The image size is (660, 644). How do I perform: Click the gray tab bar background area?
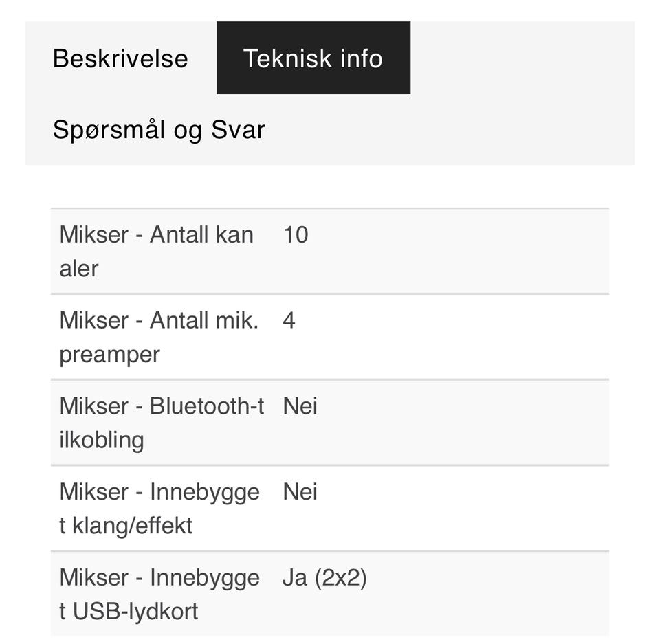[x=522, y=93]
